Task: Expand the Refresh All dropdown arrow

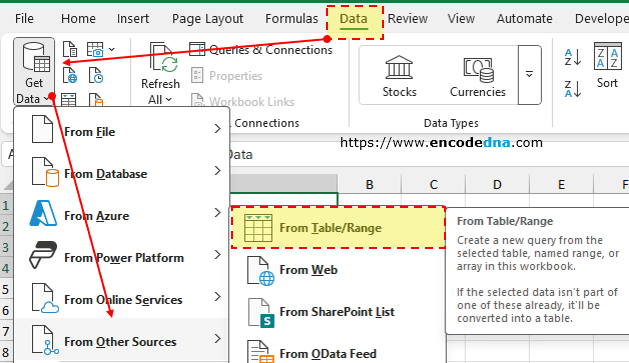Action: pos(168,99)
